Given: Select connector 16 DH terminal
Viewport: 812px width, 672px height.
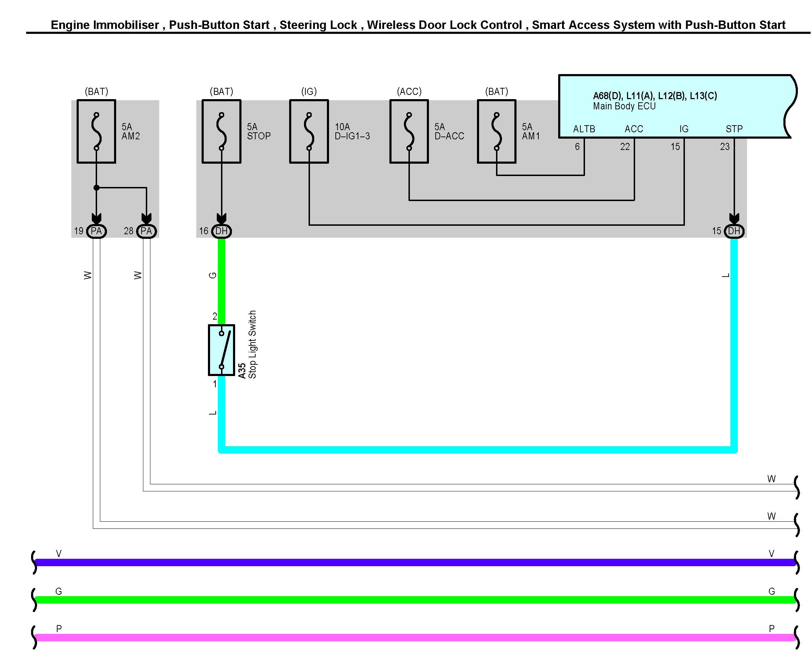Looking at the screenshot, I should tap(222, 231).
